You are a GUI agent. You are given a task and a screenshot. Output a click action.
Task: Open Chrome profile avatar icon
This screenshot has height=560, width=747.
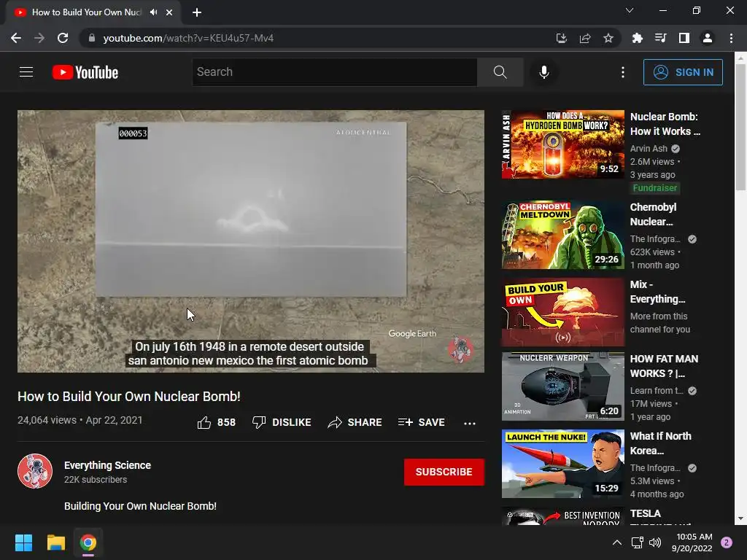click(x=708, y=38)
